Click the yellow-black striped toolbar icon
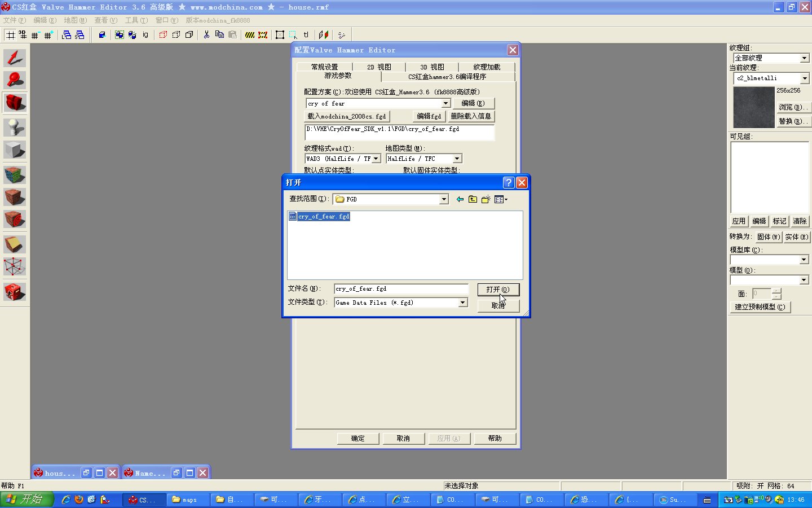The width and height of the screenshot is (812, 508). [250, 35]
